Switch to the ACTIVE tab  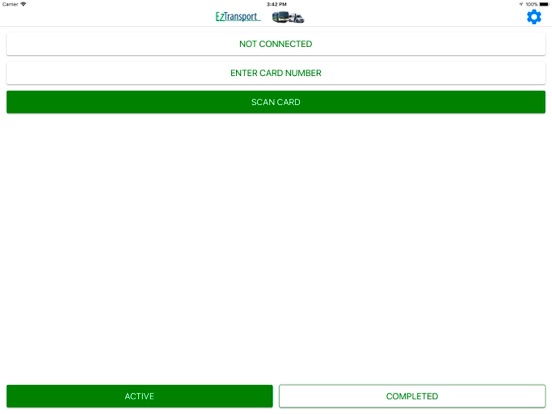tap(139, 396)
